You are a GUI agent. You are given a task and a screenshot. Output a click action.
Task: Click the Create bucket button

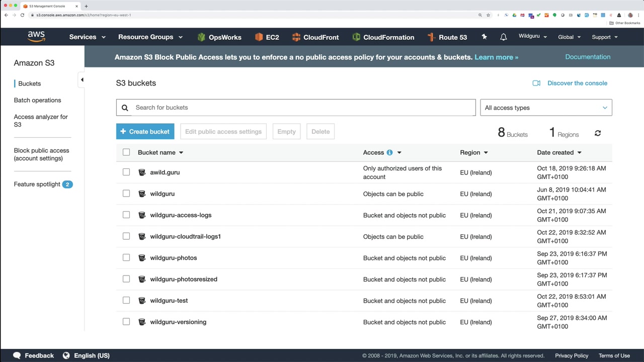pos(145,132)
